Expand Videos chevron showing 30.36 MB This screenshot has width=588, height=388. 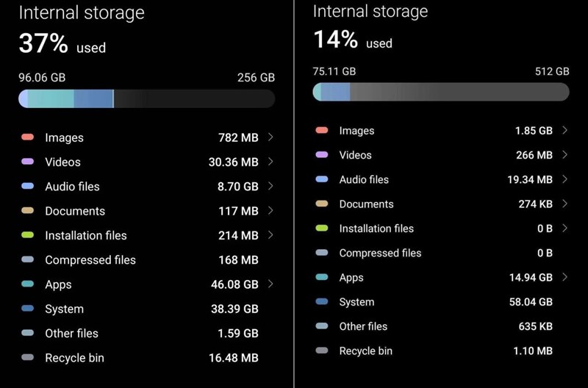tap(270, 162)
